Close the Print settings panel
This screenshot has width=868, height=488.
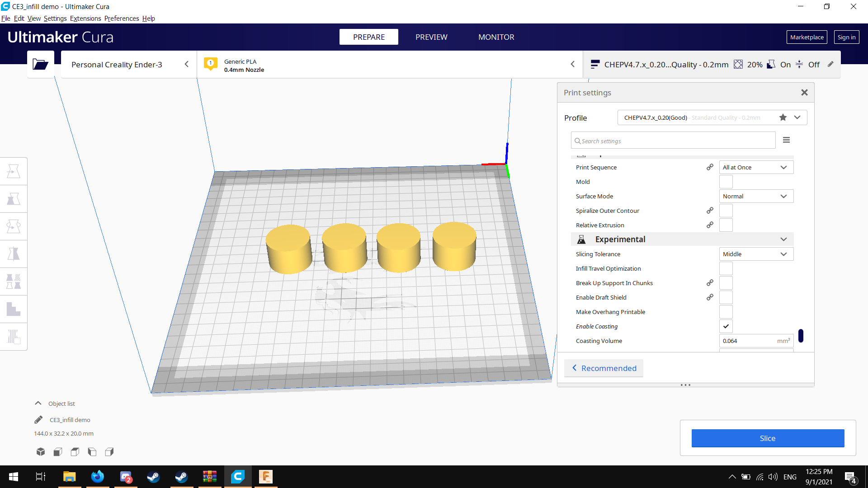pos(804,93)
